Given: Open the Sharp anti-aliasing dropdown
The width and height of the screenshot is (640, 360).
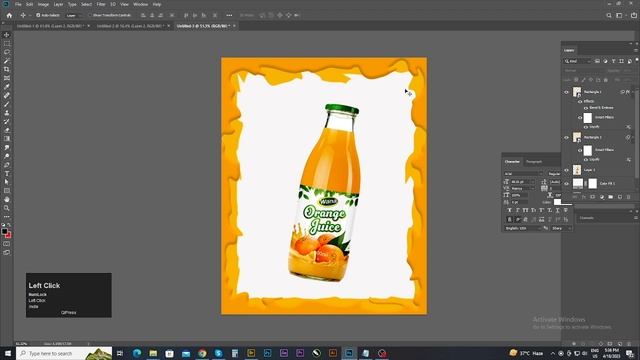Looking at the screenshot, I should (561, 228).
